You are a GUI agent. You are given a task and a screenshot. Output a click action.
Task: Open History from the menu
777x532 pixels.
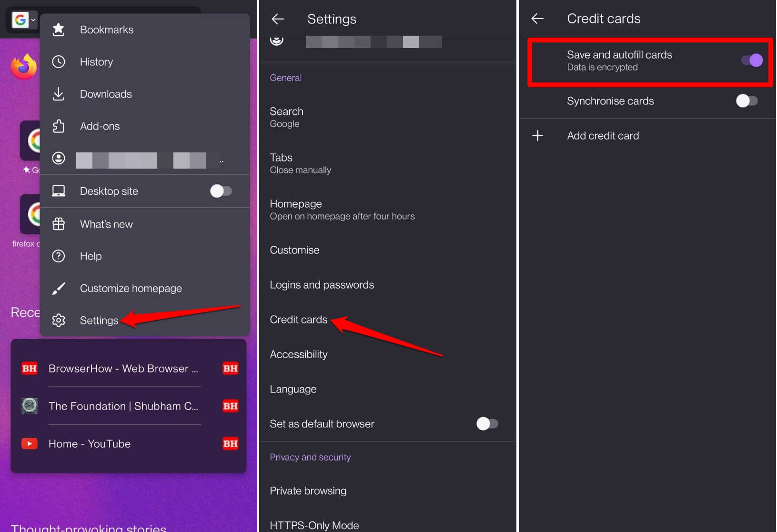coord(145,61)
